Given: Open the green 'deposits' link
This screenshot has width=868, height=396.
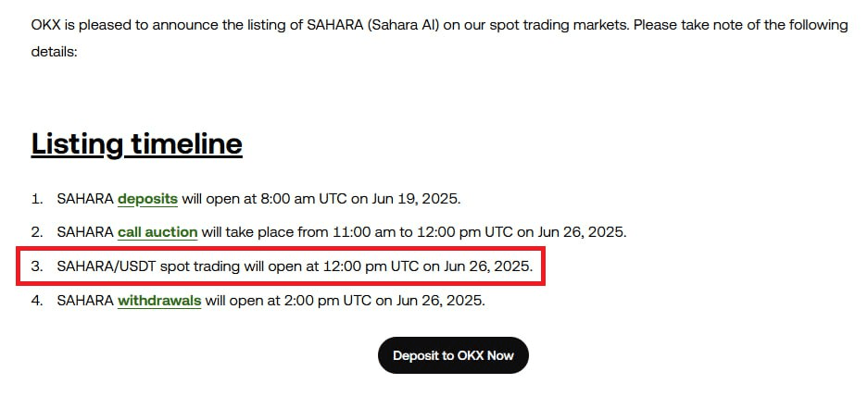Looking at the screenshot, I should point(148,199).
